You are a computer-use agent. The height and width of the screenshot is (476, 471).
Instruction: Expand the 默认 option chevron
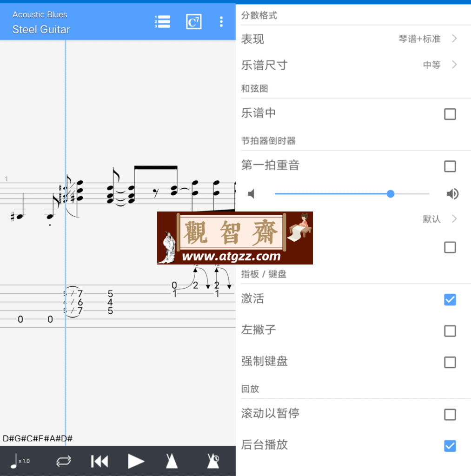click(454, 219)
